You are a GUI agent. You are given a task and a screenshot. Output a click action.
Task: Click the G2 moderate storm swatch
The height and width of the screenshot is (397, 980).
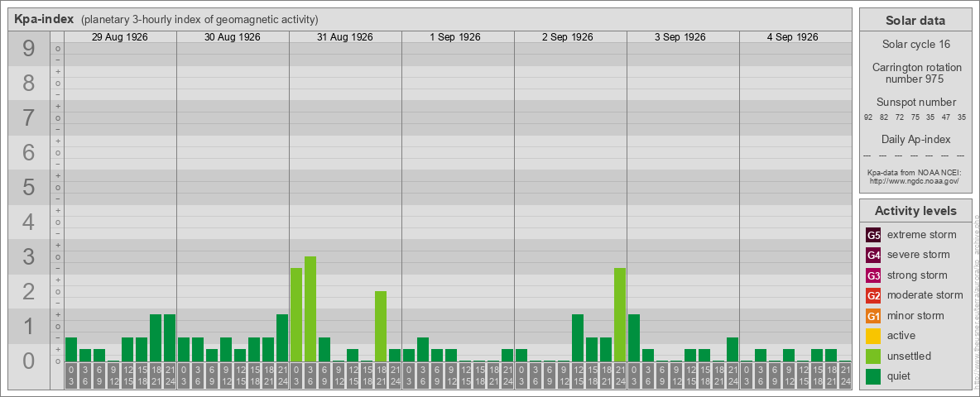(x=873, y=295)
